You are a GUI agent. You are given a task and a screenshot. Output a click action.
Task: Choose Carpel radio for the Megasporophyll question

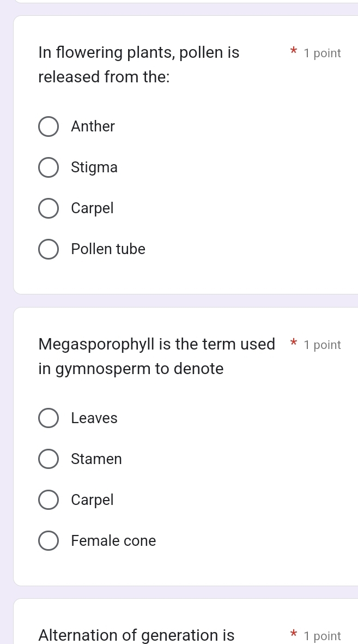48,500
